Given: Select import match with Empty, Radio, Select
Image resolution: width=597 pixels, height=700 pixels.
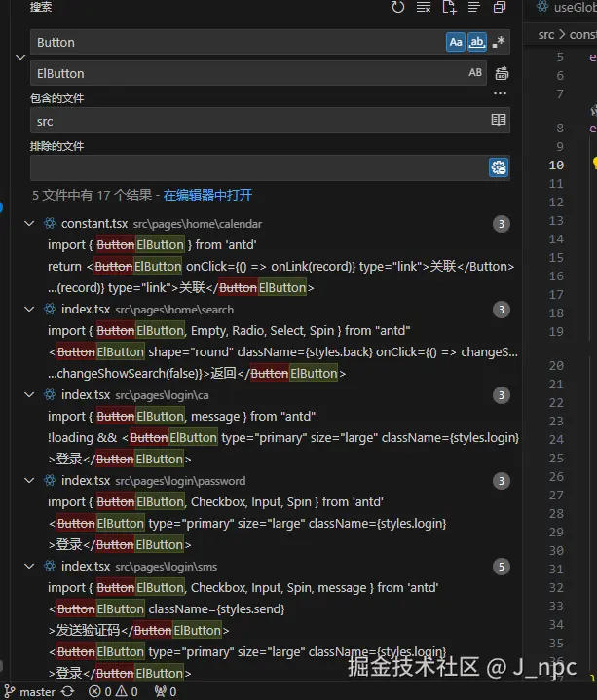Looking at the screenshot, I should click(229, 331).
